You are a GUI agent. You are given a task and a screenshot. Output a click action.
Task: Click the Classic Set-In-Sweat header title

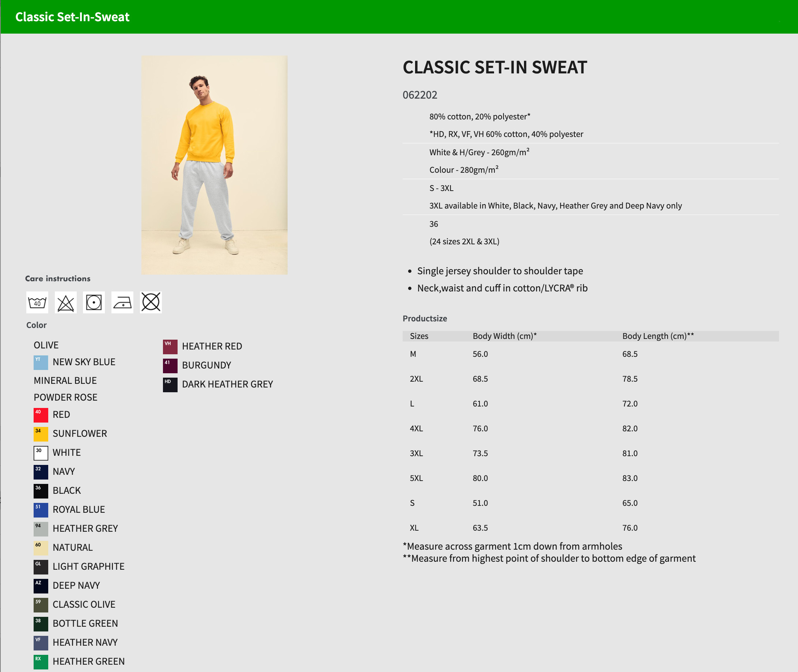pos(72,17)
